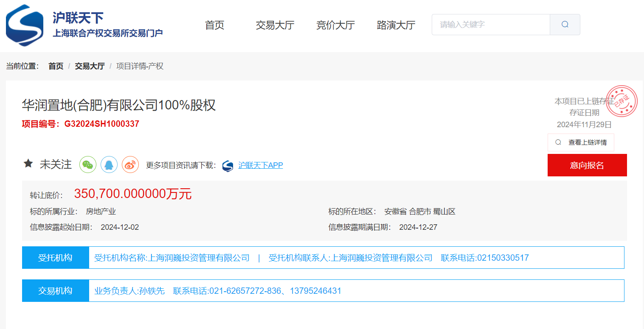Select the 交易机构 tab label

click(55, 291)
